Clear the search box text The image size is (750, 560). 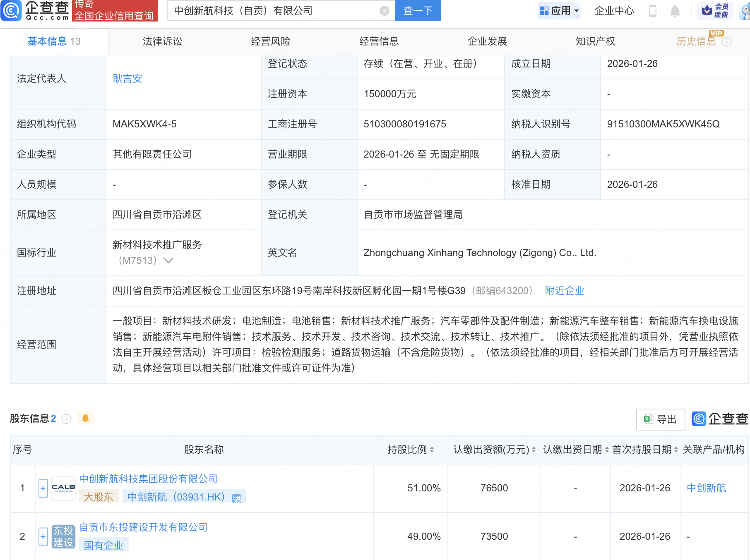[x=385, y=11]
